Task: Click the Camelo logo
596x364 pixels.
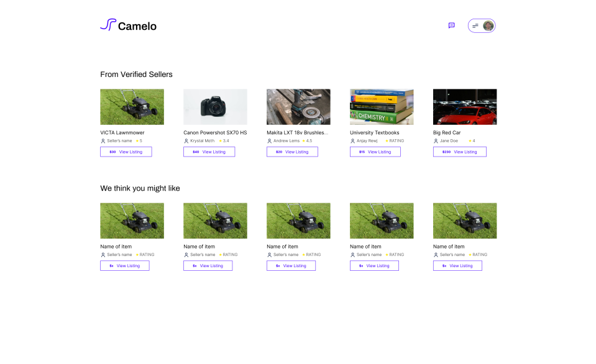Action: (x=129, y=25)
